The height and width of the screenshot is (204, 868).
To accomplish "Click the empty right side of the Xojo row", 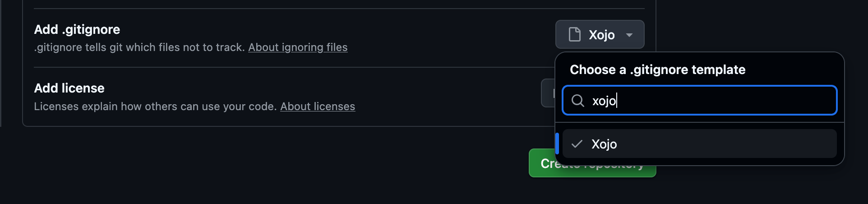I will pos(767,144).
